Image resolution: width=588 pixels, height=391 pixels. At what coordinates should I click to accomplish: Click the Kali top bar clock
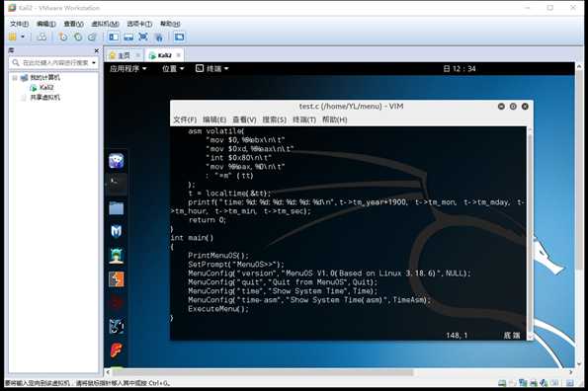click(x=460, y=68)
